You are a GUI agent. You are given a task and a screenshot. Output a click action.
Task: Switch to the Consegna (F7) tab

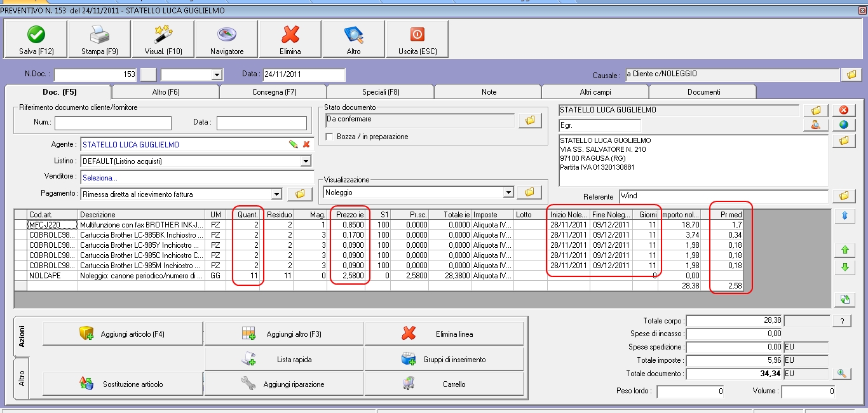273,92
